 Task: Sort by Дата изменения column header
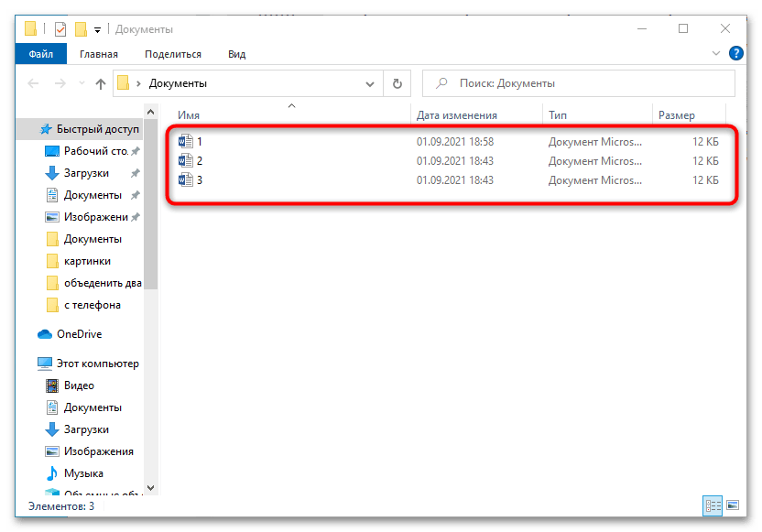point(456,115)
